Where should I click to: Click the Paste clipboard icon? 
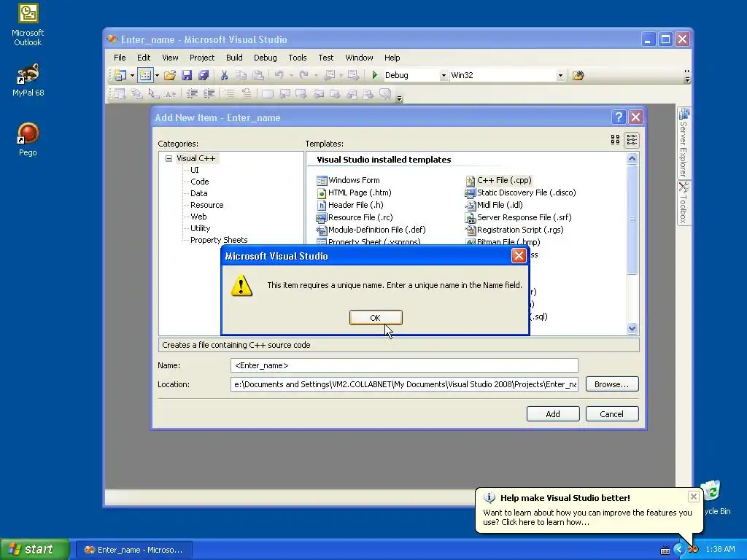258,75
